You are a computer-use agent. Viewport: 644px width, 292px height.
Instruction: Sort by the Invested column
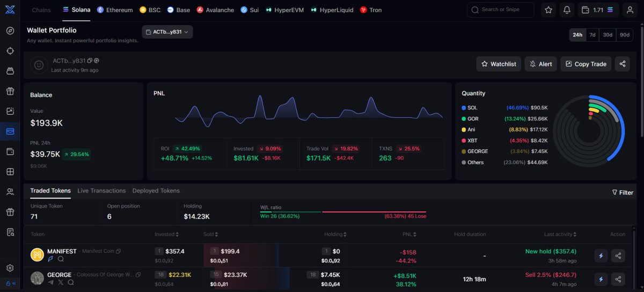tap(166, 234)
